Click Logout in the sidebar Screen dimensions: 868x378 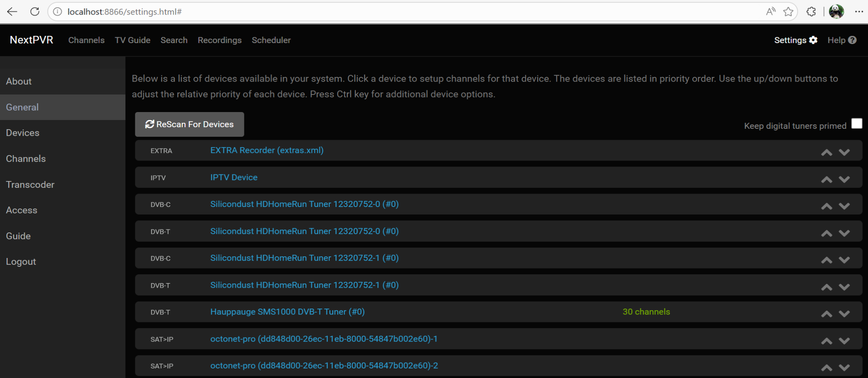pyautogui.click(x=21, y=262)
